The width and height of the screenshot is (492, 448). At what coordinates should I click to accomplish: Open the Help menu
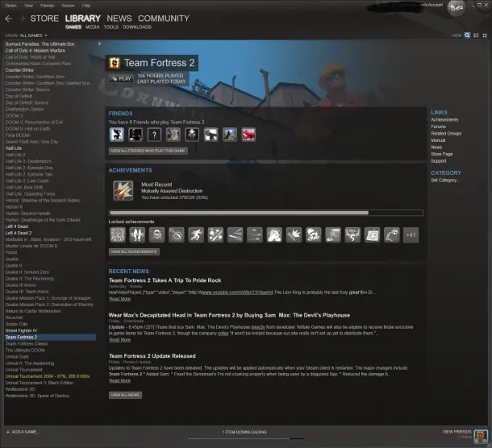click(86, 6)
